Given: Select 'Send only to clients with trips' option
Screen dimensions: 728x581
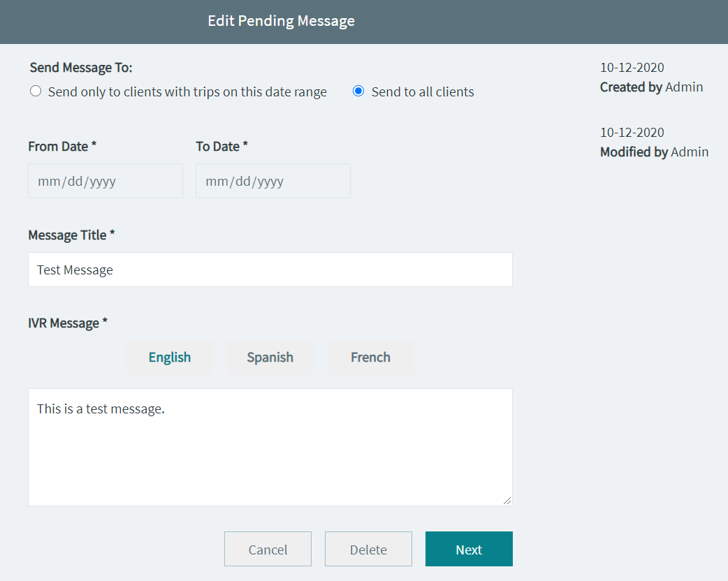Looking at the screenshot, I should [35, 91].
